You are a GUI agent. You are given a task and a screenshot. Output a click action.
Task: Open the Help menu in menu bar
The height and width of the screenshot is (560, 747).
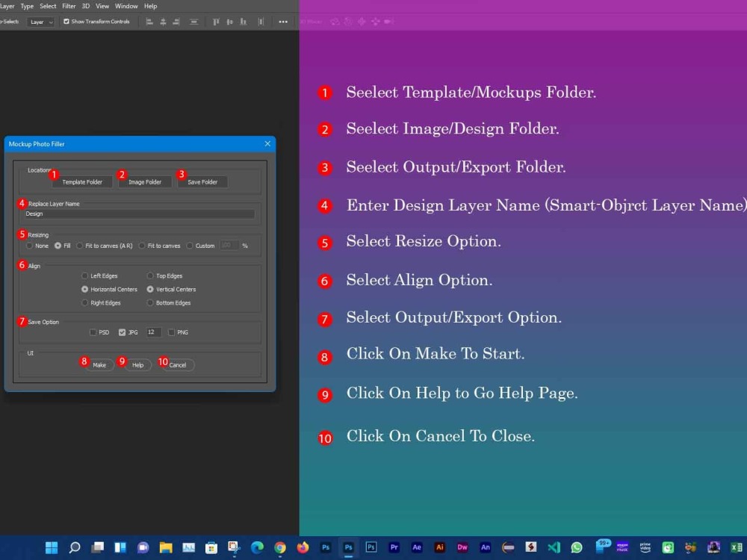[x=151, y=6]
